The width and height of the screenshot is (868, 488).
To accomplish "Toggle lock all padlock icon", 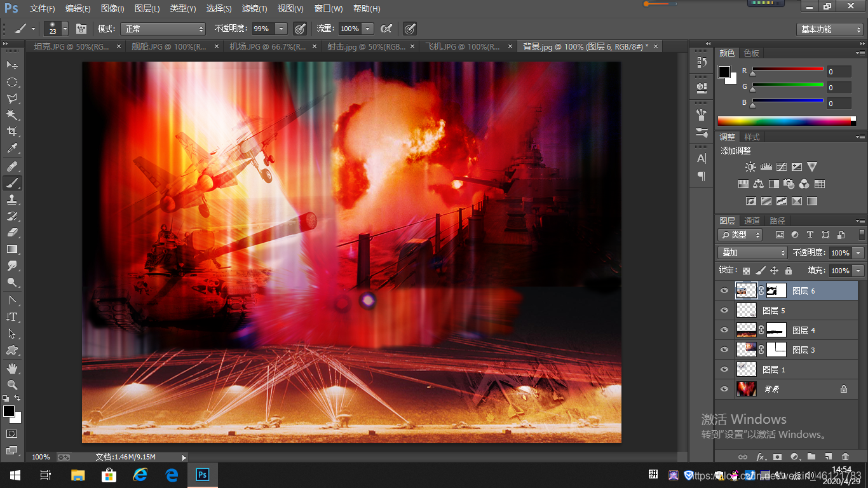I will (788, 271).
